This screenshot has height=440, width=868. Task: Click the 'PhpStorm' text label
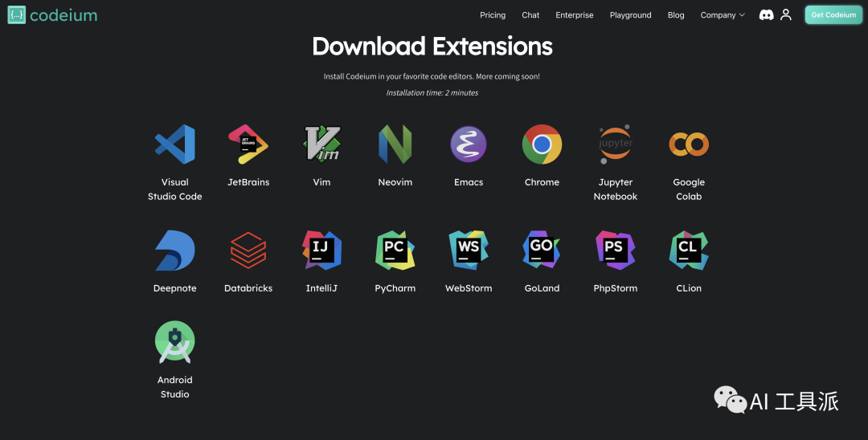[615, 288]
